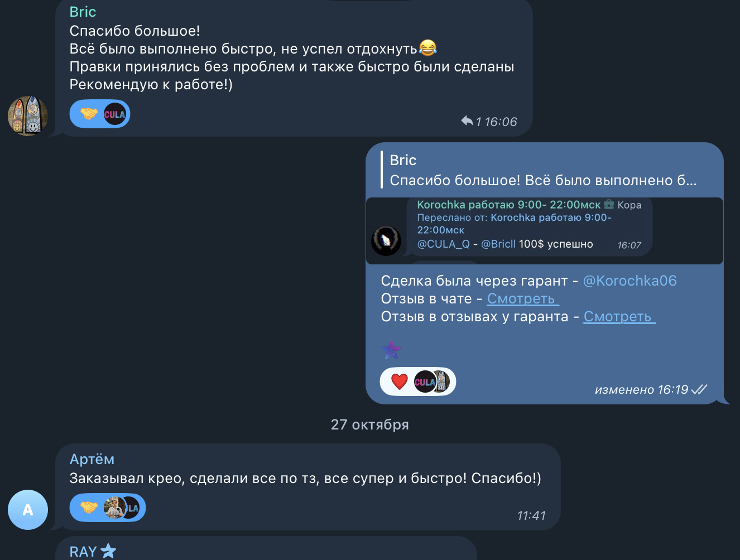Image resolution: width=740 pixels, height=560 pixels.
Task: Click the star badge next to RAY
Action: pyautogui.click(x=108, y=551)
